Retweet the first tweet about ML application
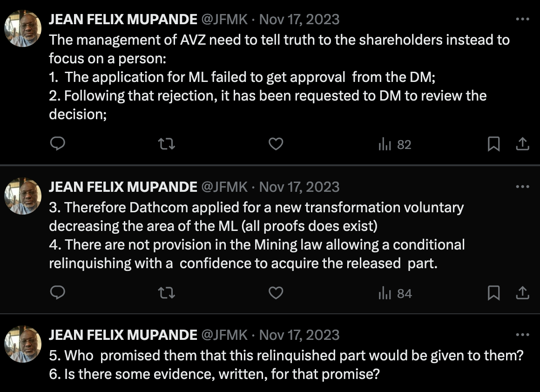540x392 pixels. point(167,144)
